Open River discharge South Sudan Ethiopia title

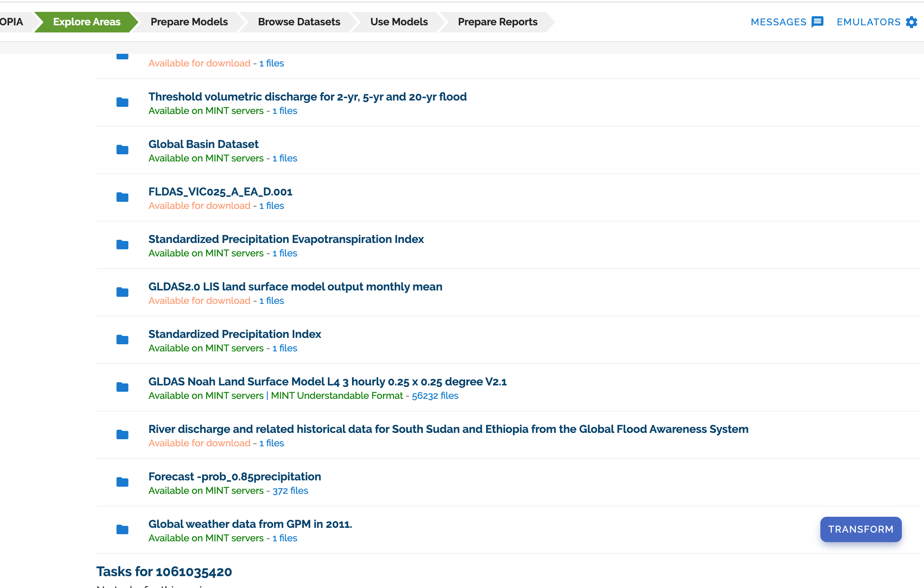point(449,429)
